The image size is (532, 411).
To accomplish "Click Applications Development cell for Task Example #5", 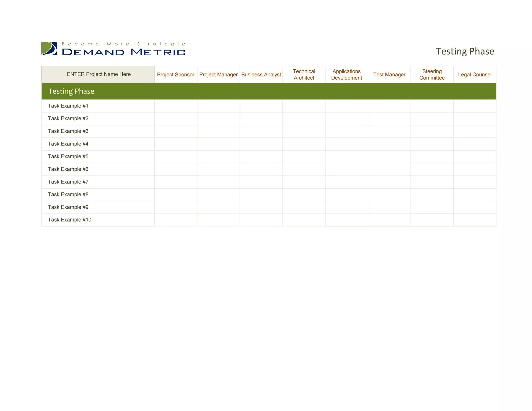I will tap(347, 157).
